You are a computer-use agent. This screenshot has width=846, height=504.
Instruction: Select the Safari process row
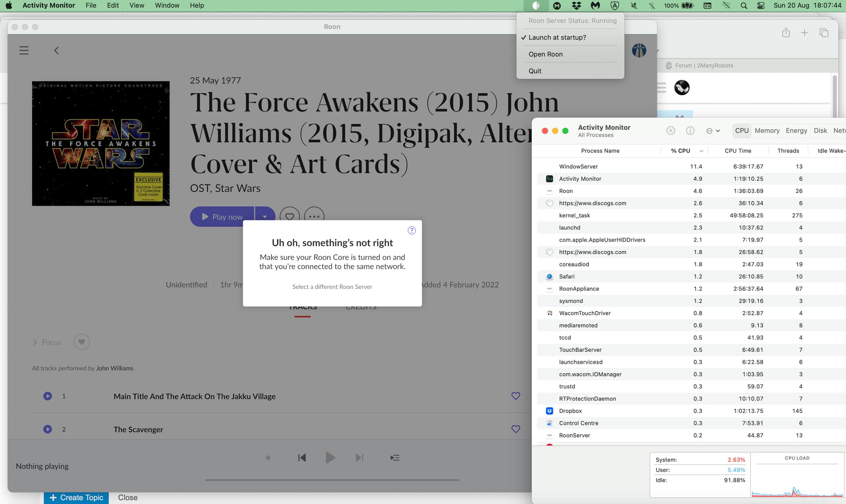(x=691, y=276)
